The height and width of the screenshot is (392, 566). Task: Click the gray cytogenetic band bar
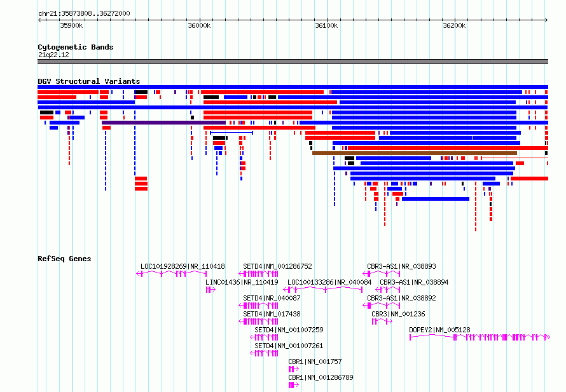coord(293,62)
